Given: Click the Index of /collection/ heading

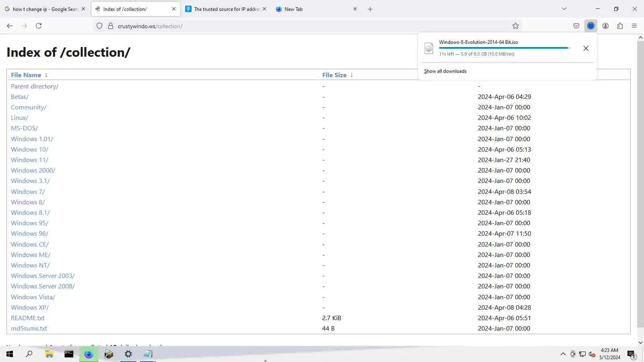Looking at the screenshot, I should [x=68, y=52].
